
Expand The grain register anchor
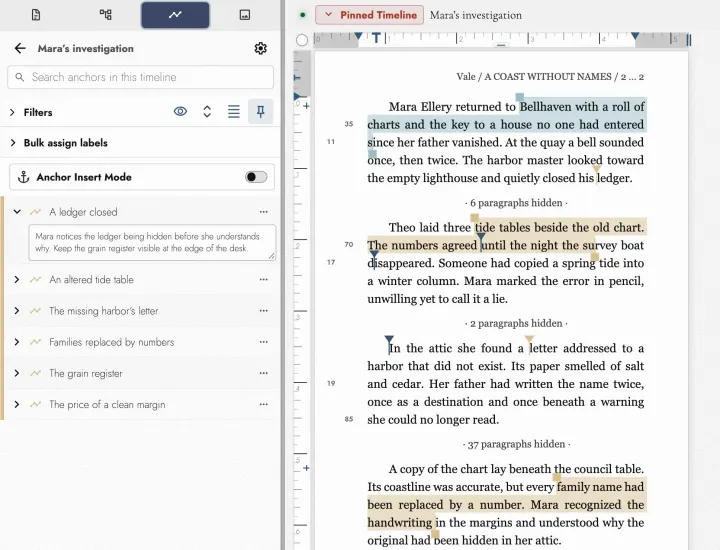17,373
